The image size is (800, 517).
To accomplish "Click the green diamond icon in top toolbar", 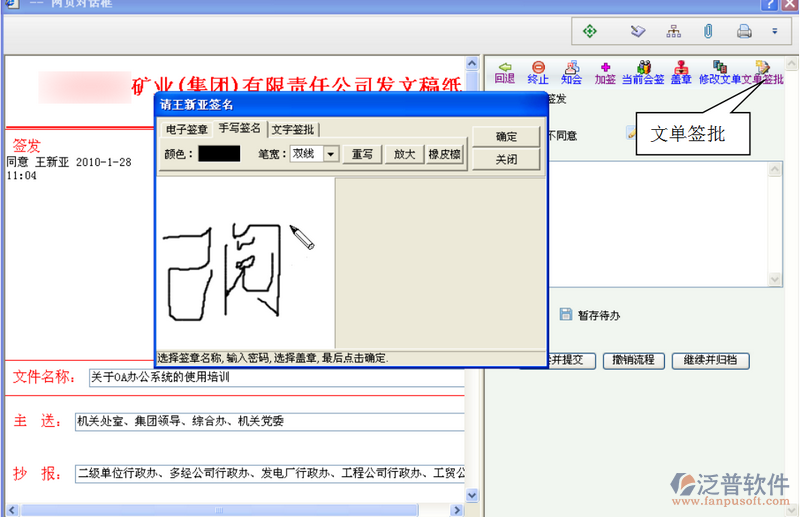I will coord(590,31).
